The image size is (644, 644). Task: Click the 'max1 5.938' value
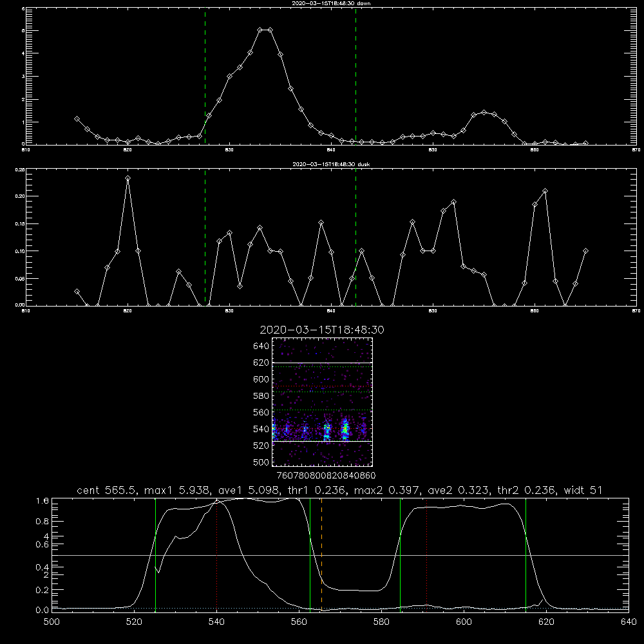point(179,490)
